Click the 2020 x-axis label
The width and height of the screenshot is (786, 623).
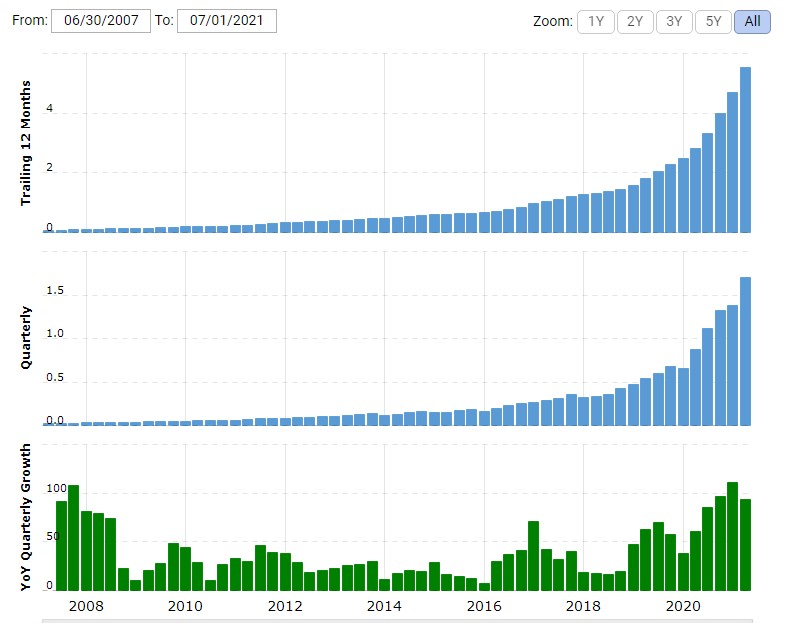(683, 606)
